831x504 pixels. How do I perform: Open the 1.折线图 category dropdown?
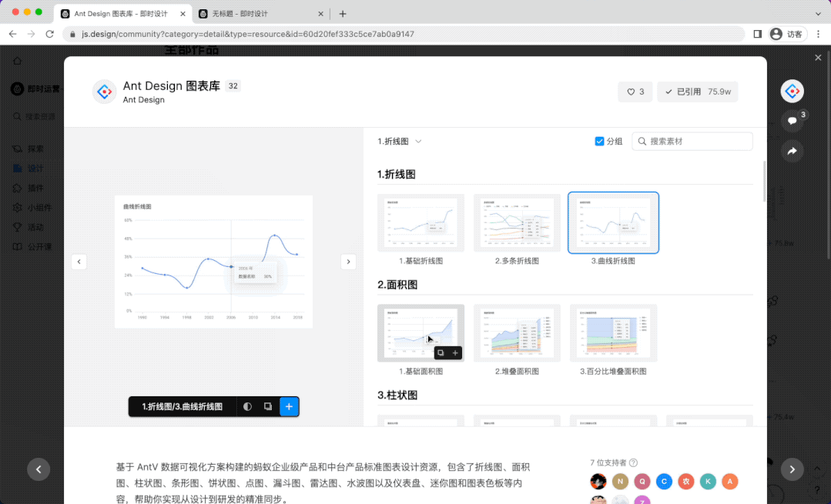point(400,142)
